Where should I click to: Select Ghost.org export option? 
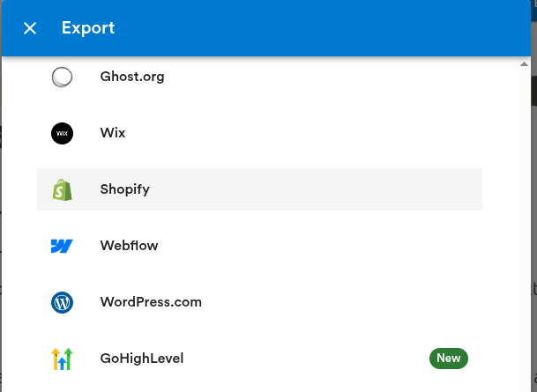click(x=259, y=77)
